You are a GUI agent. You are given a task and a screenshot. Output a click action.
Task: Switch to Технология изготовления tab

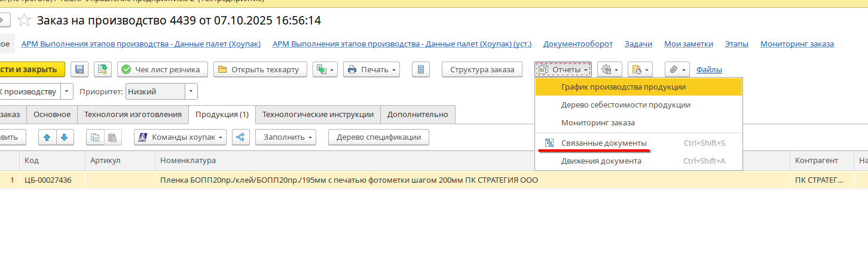(133, 115)
